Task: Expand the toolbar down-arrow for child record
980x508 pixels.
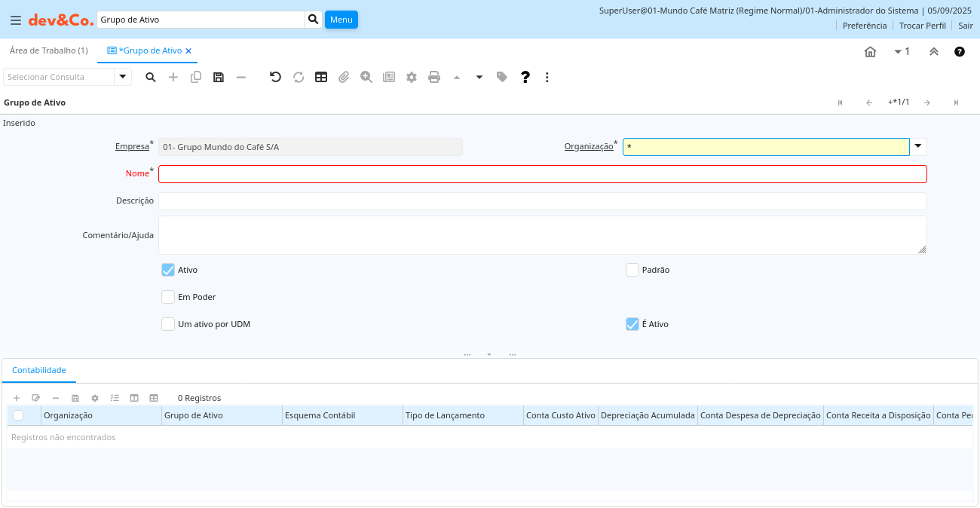Action: click(x=479, y=77)
